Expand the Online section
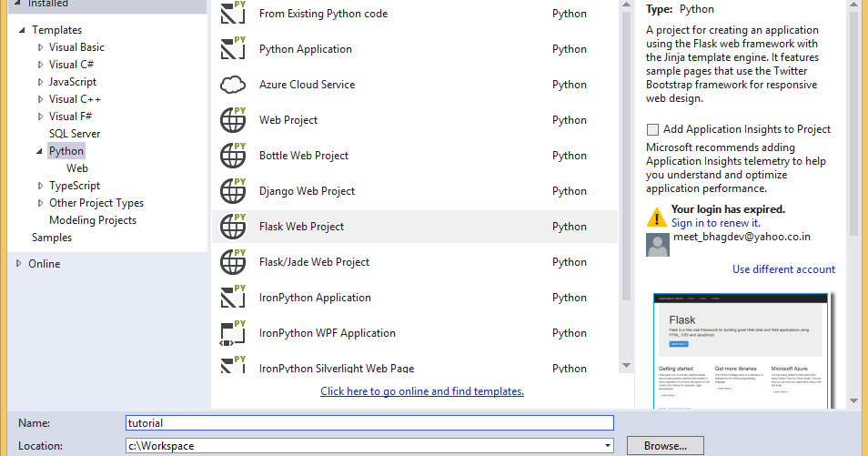This screenshot has height=456, width=868. pyautogui.click(x=19, y=264)
